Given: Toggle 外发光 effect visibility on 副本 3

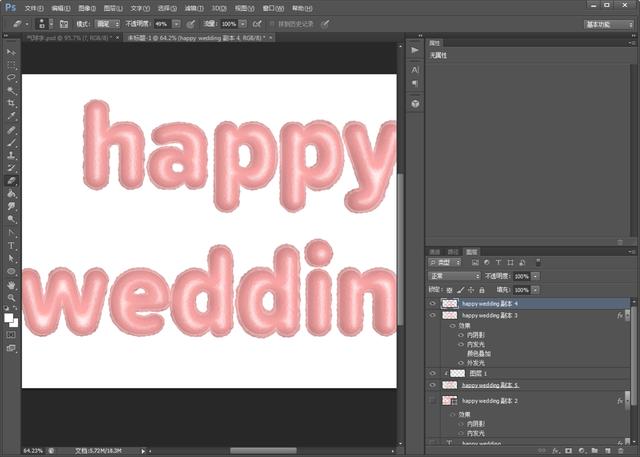Looking at the screenshot, I should [461, 363].
